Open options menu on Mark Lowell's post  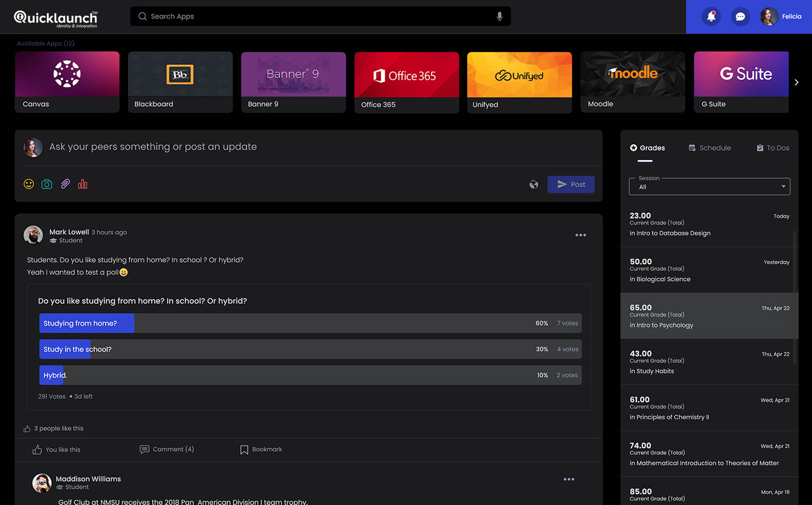(x=581, y=235)
